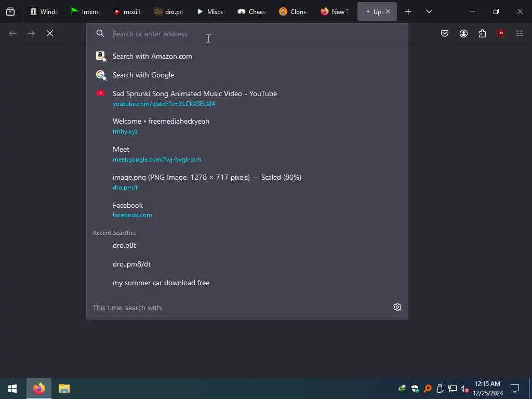
Task: Stop loading the page
Action: (x=50, y=33)
